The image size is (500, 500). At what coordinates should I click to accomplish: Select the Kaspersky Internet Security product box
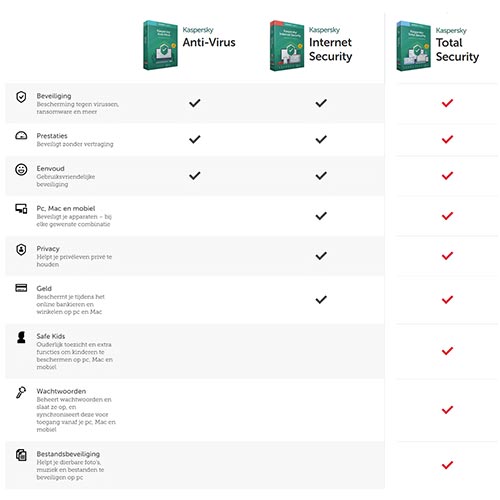point(287,46)
